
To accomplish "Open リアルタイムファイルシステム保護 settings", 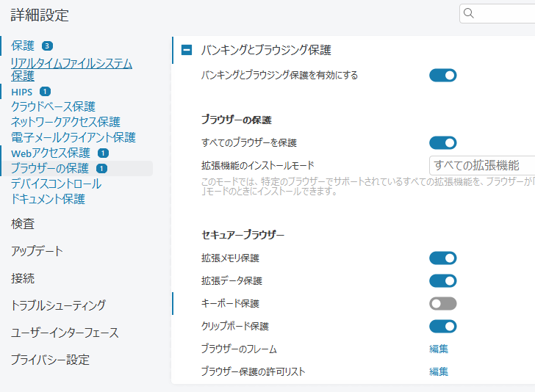I will click(71, 69).
